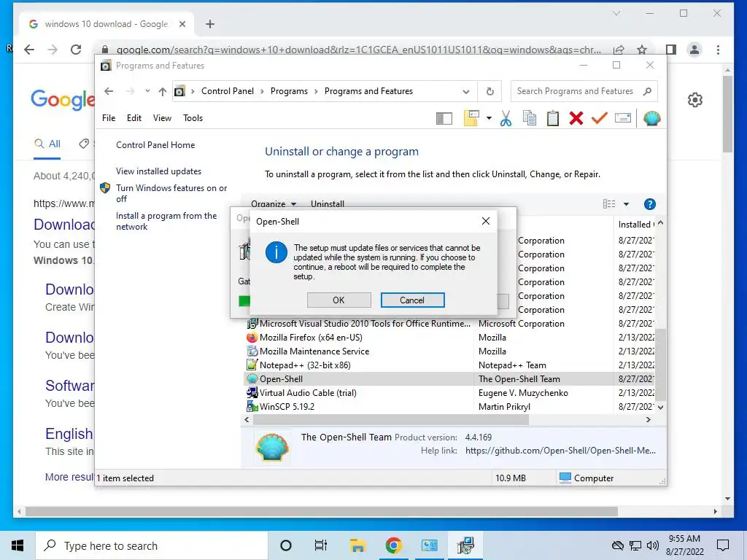Go up one level in Control Panel
The width and height of the screenshot is (747, 560).
tap(163, 91)
